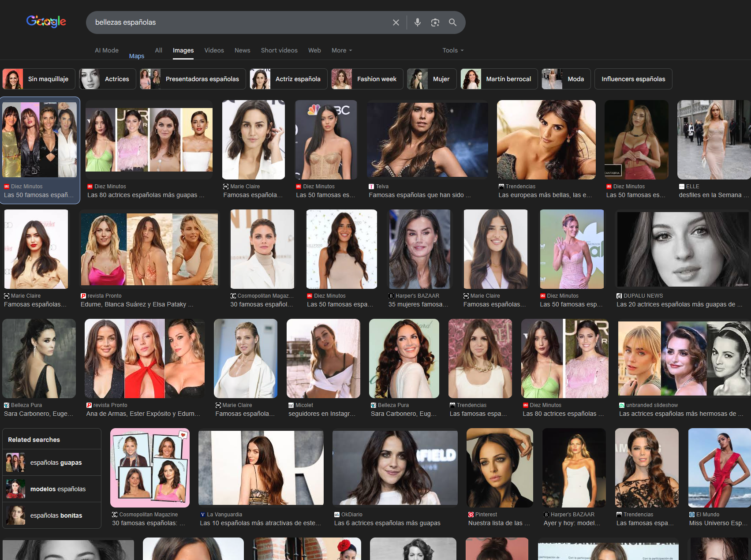
Task: Open the OkDiario image thumbnail
Action: pos(395,467)
